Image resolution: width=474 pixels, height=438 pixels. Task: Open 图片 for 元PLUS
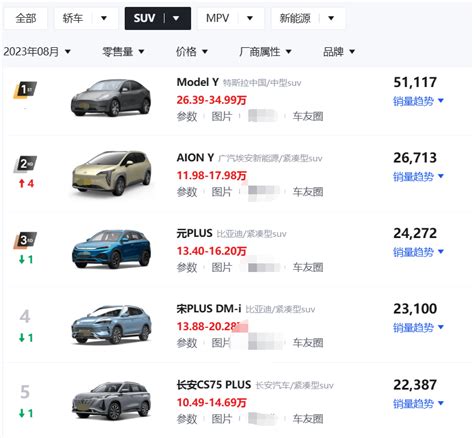tap(222, 267)
